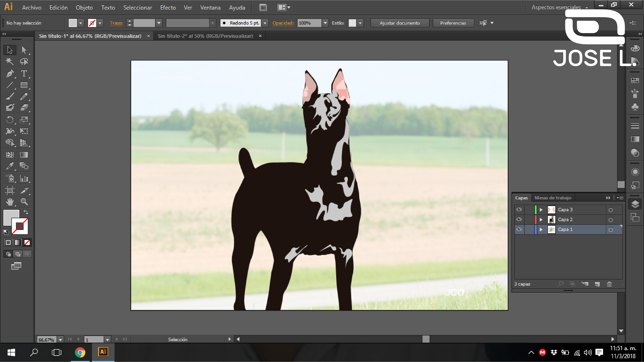Select the Warp tool

pyautogui.click(x=10, y=131)
